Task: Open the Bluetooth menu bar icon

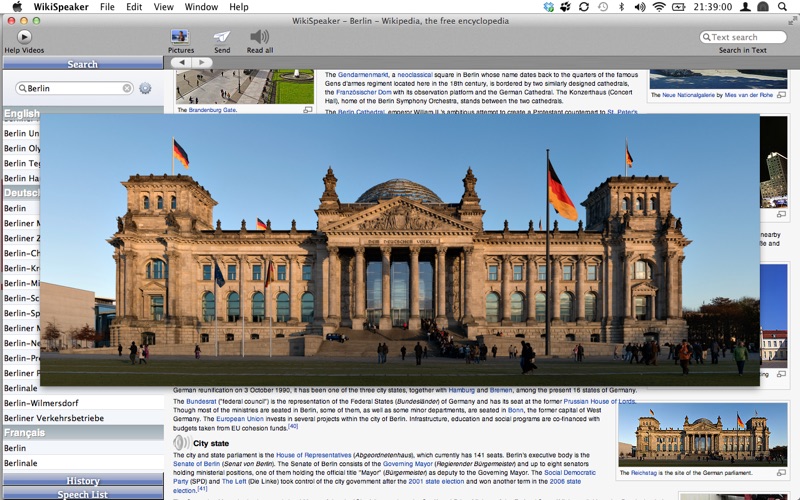Action: click(x=621, y=7)
